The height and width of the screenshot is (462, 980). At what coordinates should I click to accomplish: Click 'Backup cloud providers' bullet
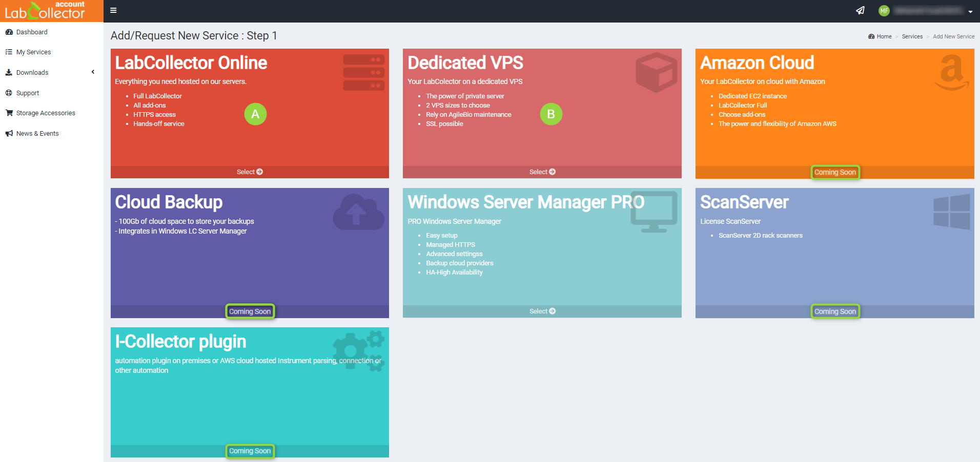459,263
